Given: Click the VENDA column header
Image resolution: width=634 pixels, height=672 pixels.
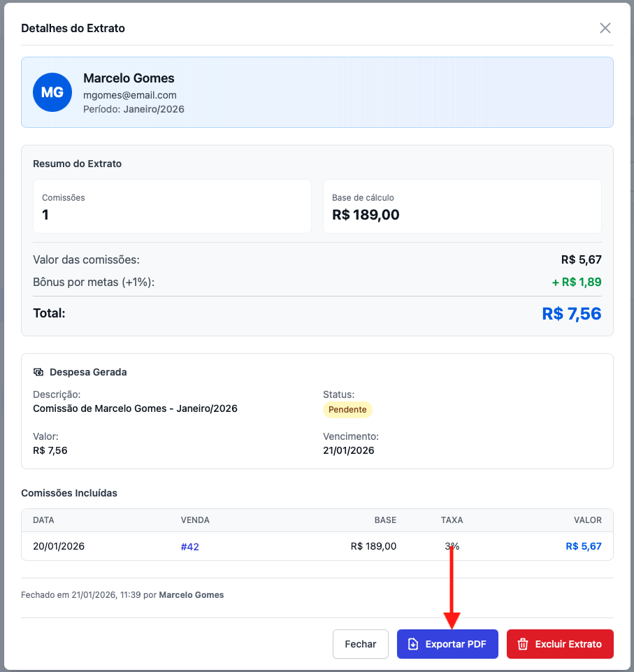Looking at the screenshot, I should [195, 520].
